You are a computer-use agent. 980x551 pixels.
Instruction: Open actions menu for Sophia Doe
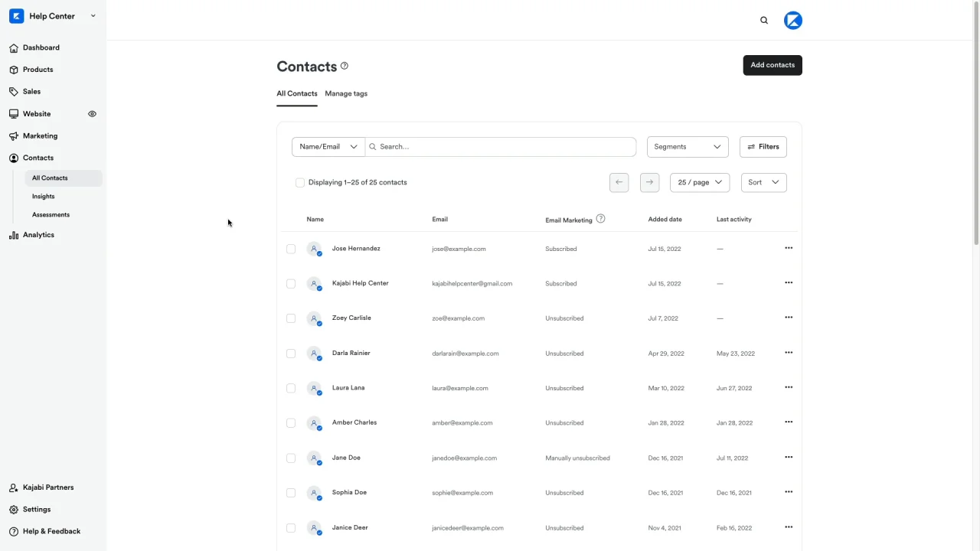[789, 492]
